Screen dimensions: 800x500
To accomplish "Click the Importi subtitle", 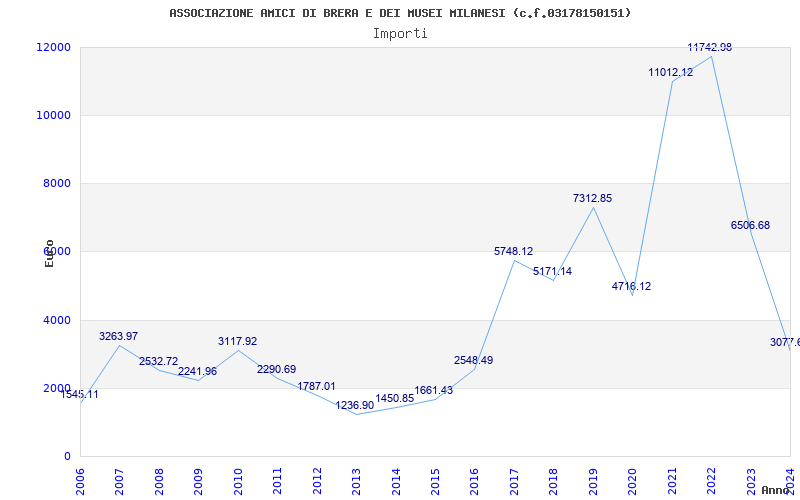I will click(400, 34).
